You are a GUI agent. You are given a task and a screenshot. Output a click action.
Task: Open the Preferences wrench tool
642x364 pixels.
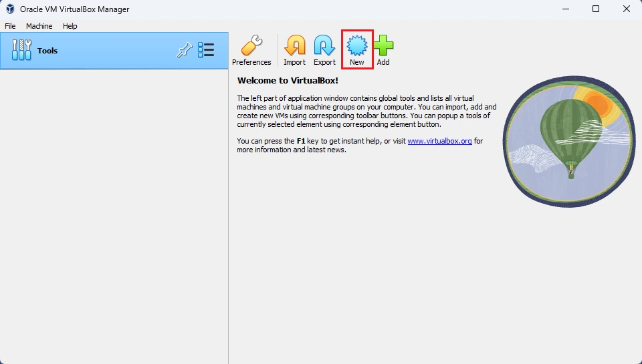pyautogui.click(x=251, y=50)
